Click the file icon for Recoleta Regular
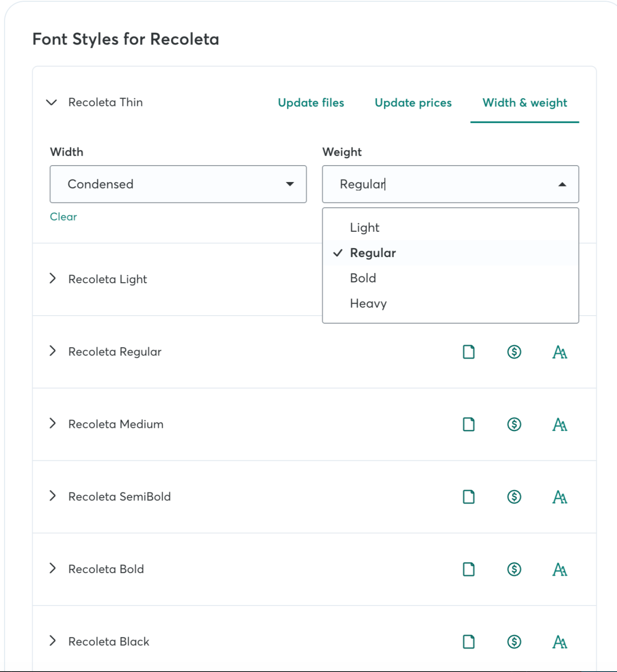The height and width of the screenshot is (672, 617). pos(469,352)
